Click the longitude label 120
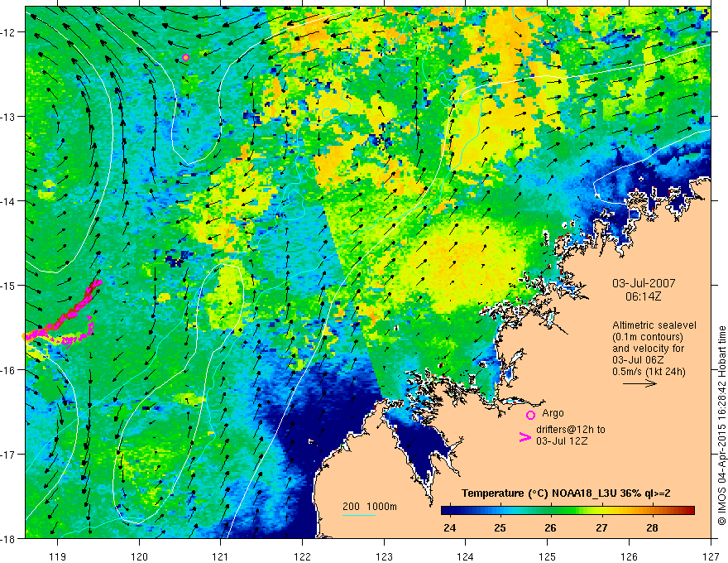This screenshot has height=563, width=728. (x=139, y=556)
